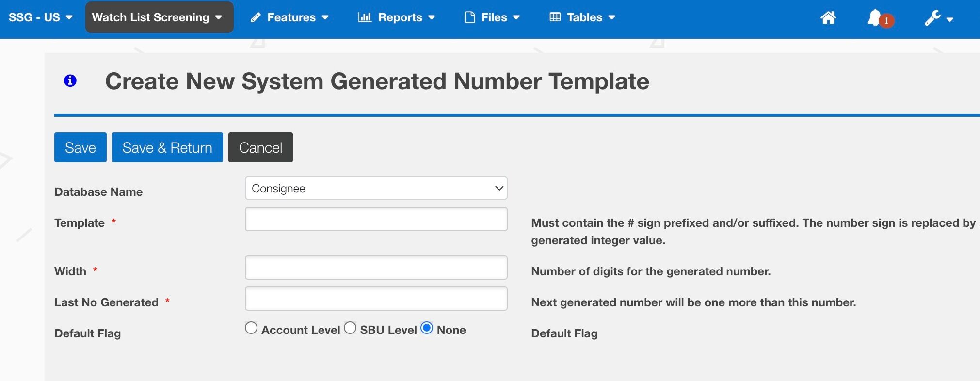This screenshot has height=381, width=980.
Task: Click the Save & Return button
Action: pyautogui.click(x=167, y=147)
